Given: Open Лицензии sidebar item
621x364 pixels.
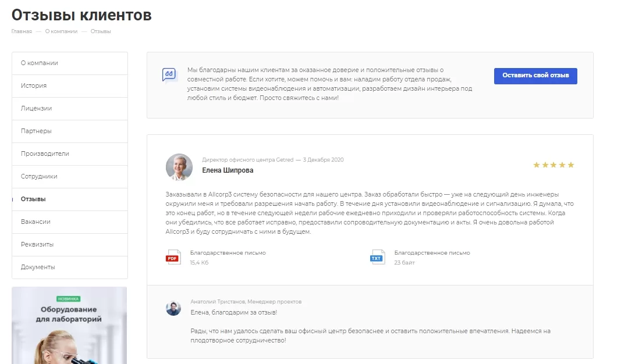Looking at the screenshot, I should coord(70,108).
